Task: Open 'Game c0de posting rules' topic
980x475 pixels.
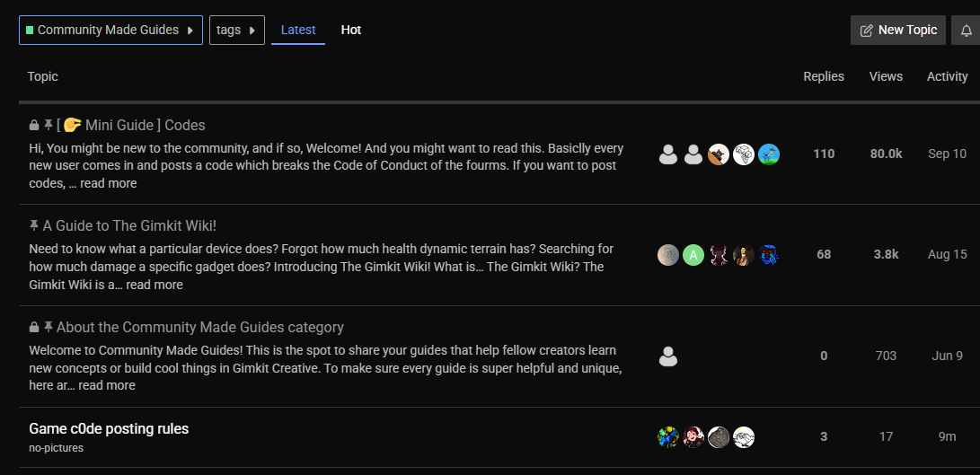Action: click(109, 429)
